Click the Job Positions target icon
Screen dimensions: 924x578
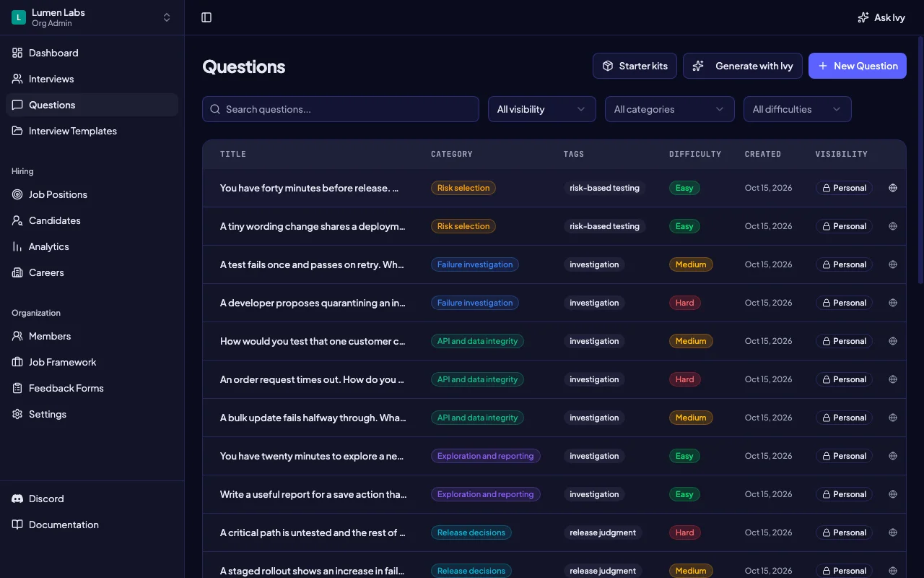(17, 194)
